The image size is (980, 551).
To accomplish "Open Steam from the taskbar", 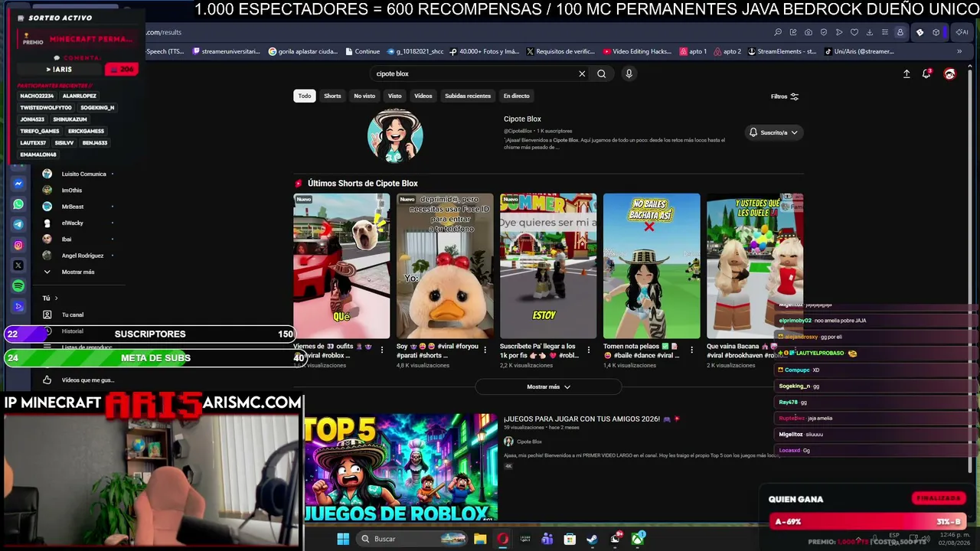I will [x=592, y=539].
